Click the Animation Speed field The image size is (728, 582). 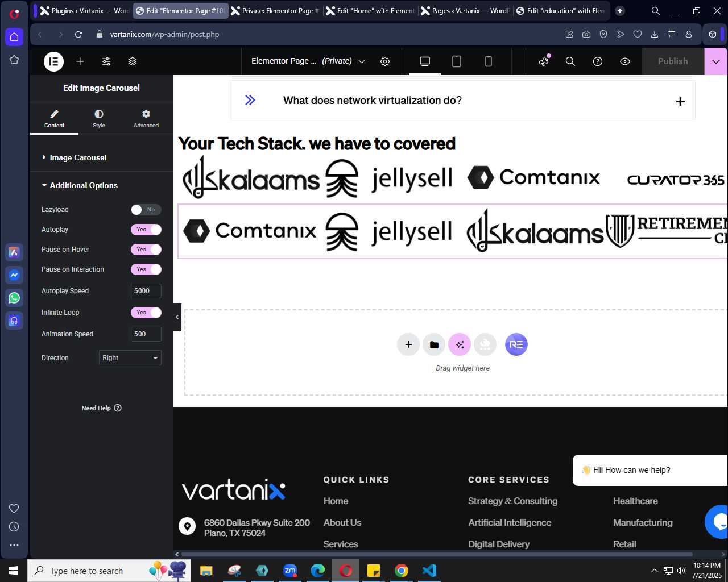pos(146,334)
